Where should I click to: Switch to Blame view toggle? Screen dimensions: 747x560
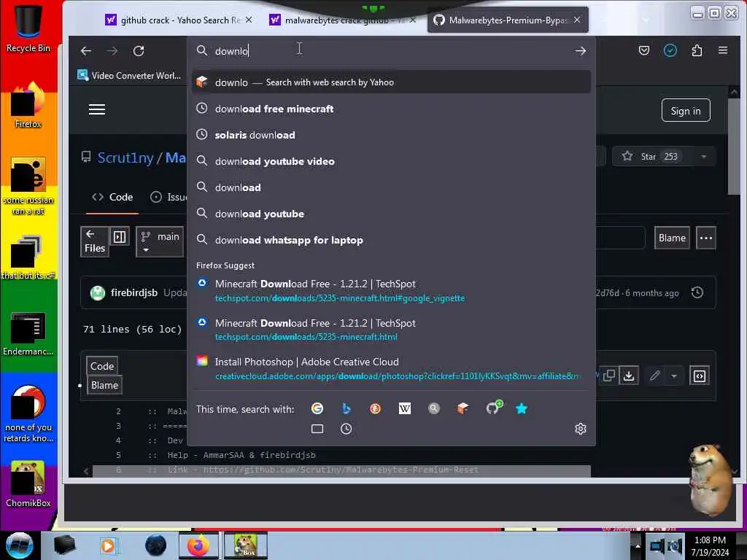tap(104, 385)
